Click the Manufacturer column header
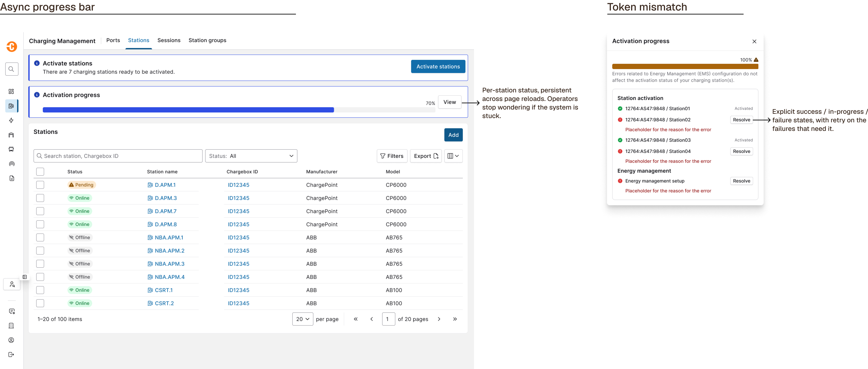868x369 pixels. coord(321,172)
